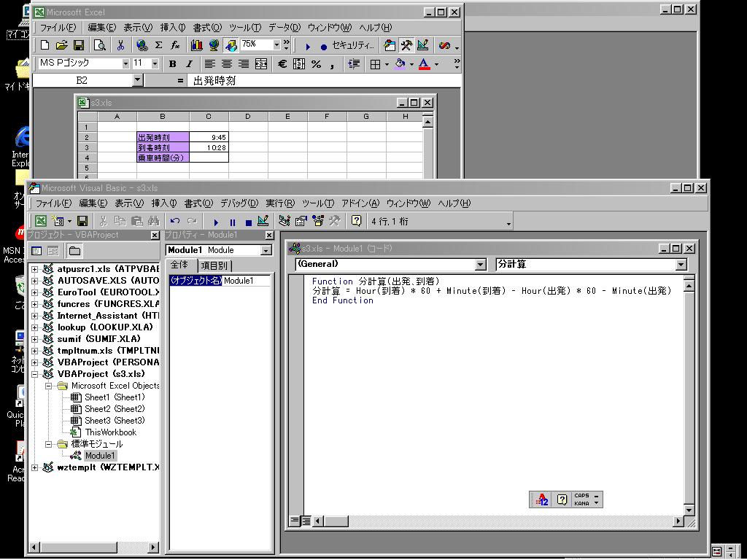Open the borders dropdown arrow

tap(387, 64)
